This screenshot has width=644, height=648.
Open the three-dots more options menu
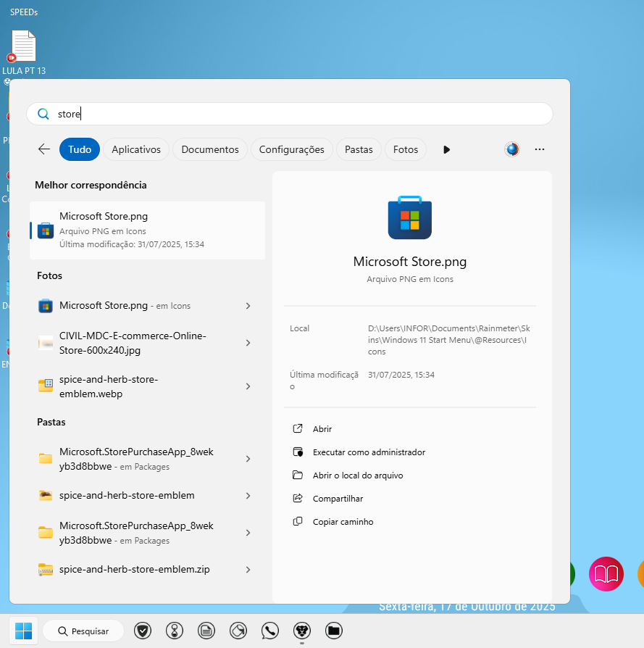[x=540, y=149]
